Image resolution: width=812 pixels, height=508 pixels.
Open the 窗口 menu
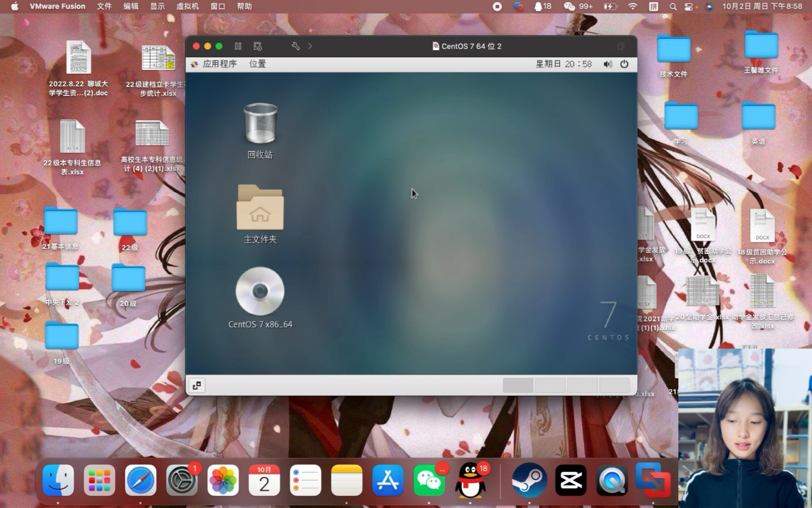(x=218, y=6)
